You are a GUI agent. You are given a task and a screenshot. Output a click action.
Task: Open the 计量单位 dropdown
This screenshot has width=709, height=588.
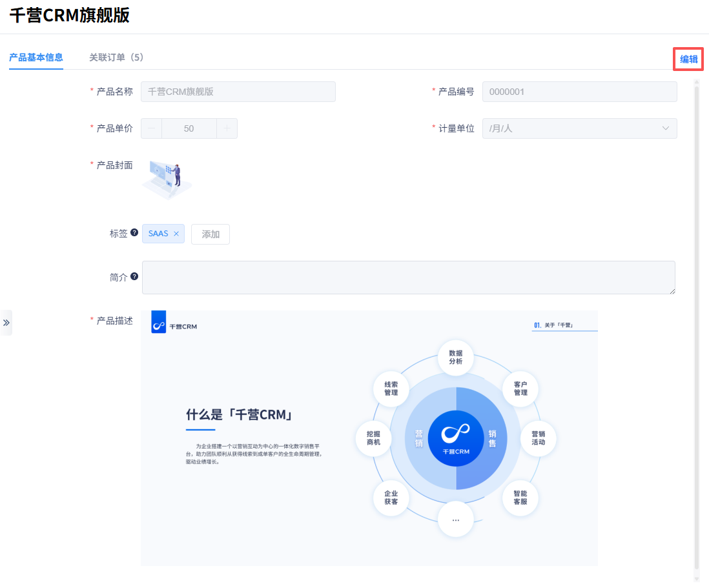(579, 128)
